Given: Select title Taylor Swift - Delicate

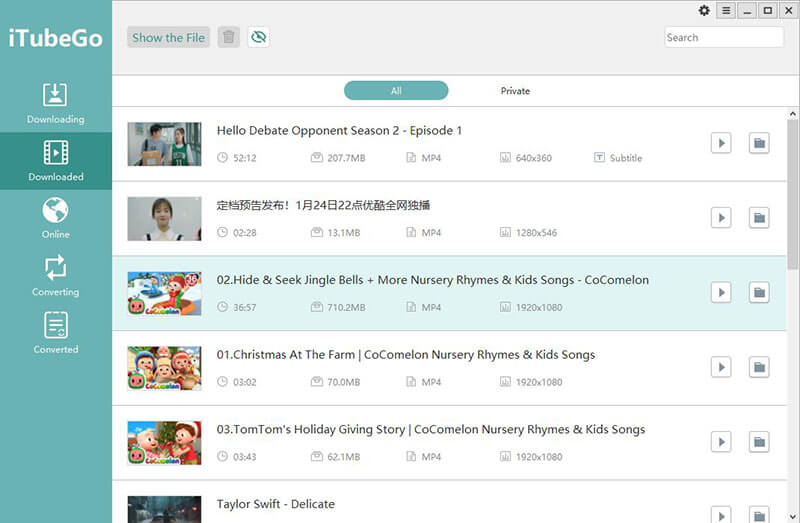Looking at the screenshot, I should pyautogui.click(x=276, y=504).
